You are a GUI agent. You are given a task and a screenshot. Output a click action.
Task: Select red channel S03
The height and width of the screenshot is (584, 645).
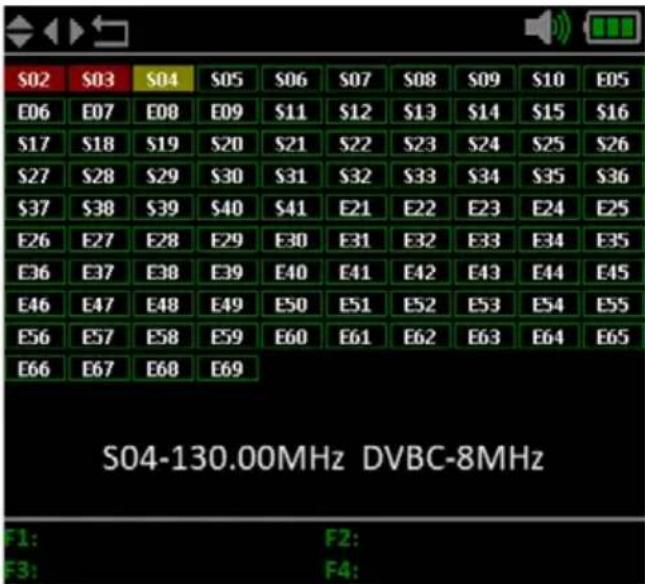tap(98, 79)
